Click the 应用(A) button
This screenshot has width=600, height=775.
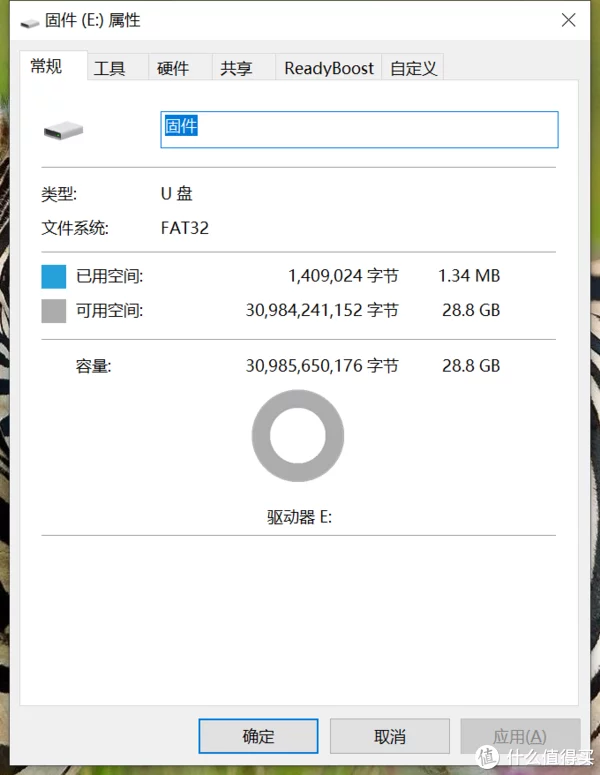tap(520, 736)
